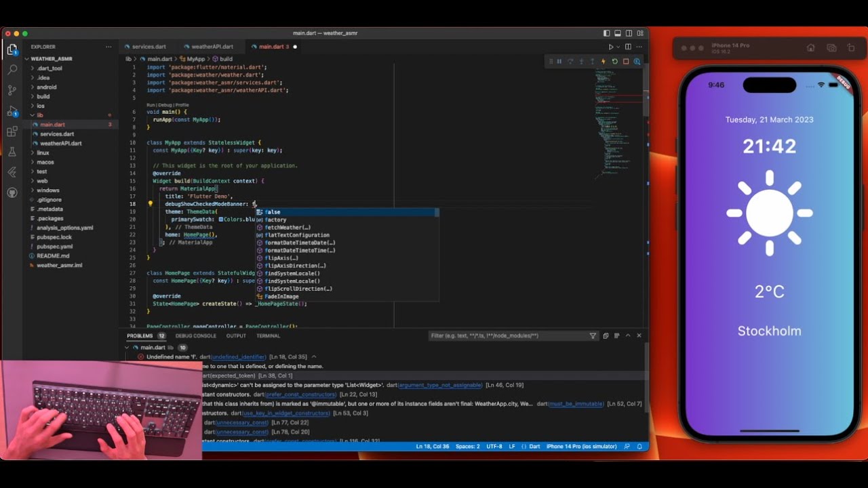Collapse the 'Undefined name' problem details chevron
Viewport: 868px width, 488px height.
[314, 357]
